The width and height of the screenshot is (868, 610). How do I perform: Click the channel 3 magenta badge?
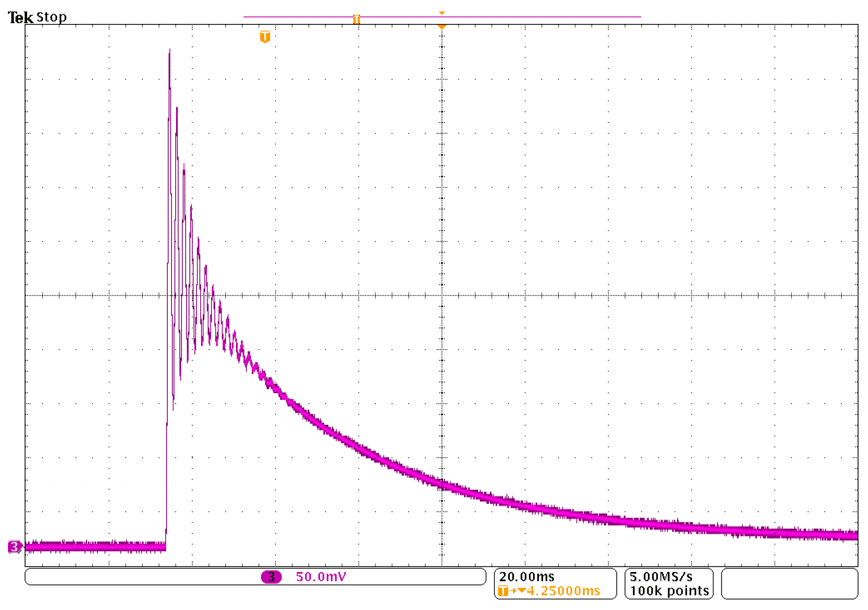tap(271, 577)
